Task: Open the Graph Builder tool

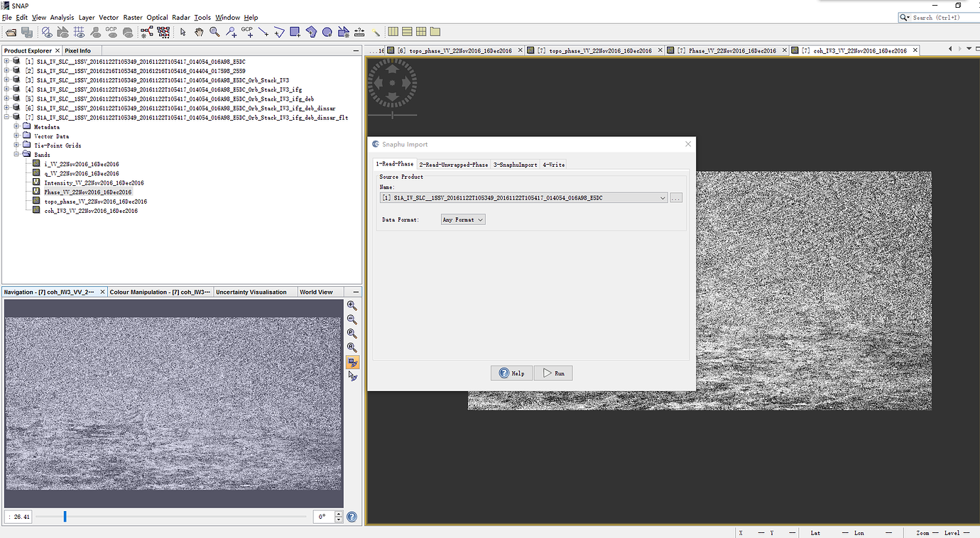Action: tap(147, 32)
